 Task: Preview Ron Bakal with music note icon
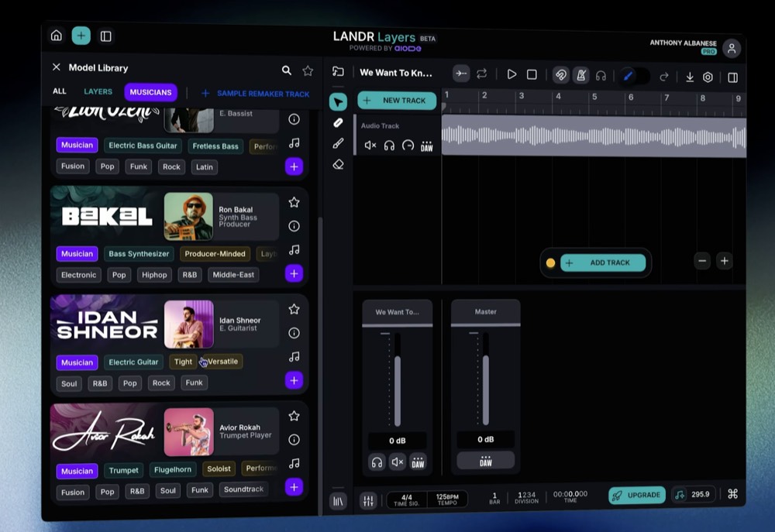tap(294, 249)
